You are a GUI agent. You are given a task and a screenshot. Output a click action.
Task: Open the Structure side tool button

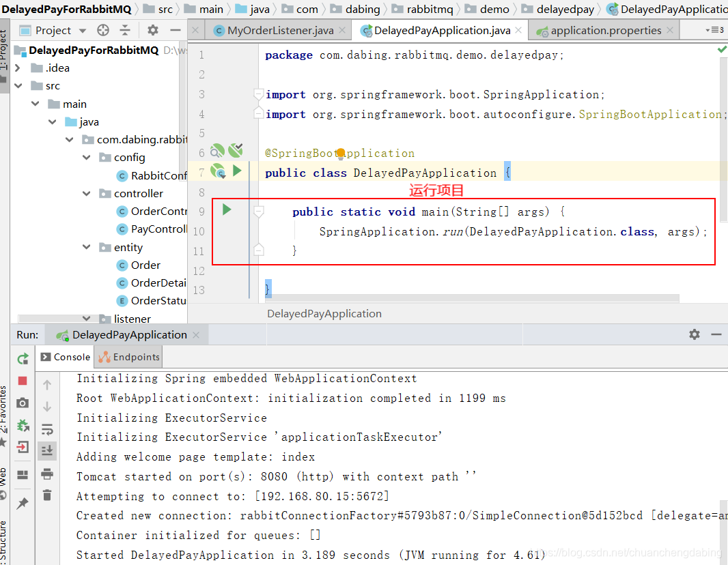coord(3,542)
